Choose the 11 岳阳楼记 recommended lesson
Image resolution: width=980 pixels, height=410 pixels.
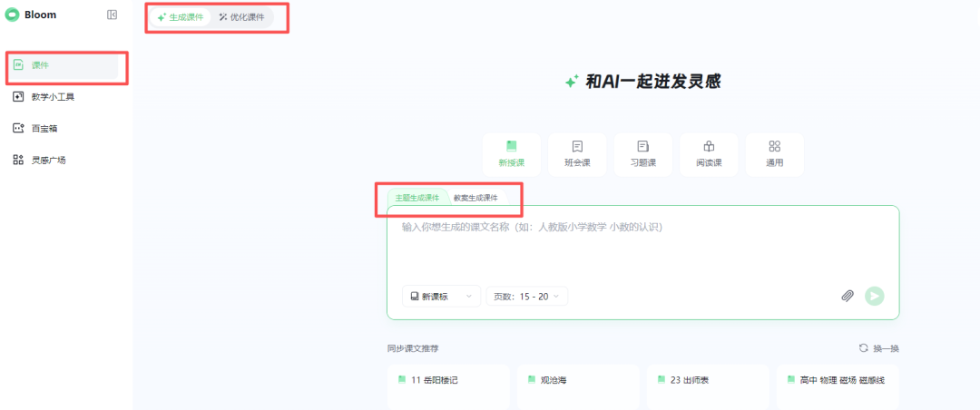pos(448,386)
